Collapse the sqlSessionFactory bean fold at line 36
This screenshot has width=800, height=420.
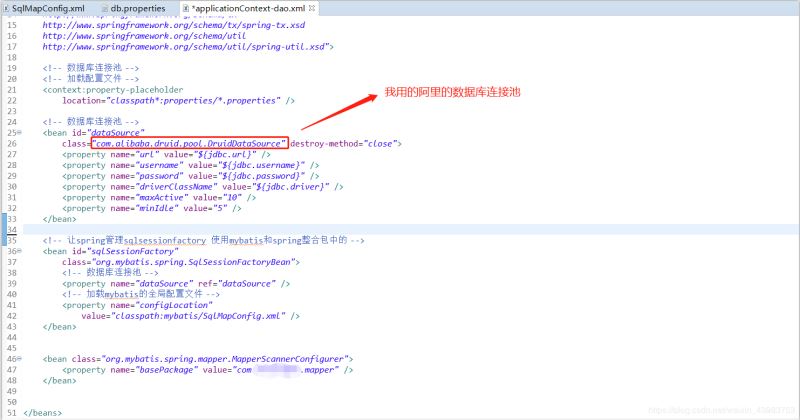19,251
